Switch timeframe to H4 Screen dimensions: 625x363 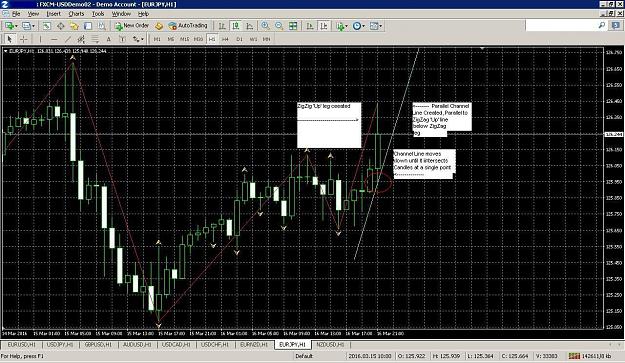tap(225, 39)
